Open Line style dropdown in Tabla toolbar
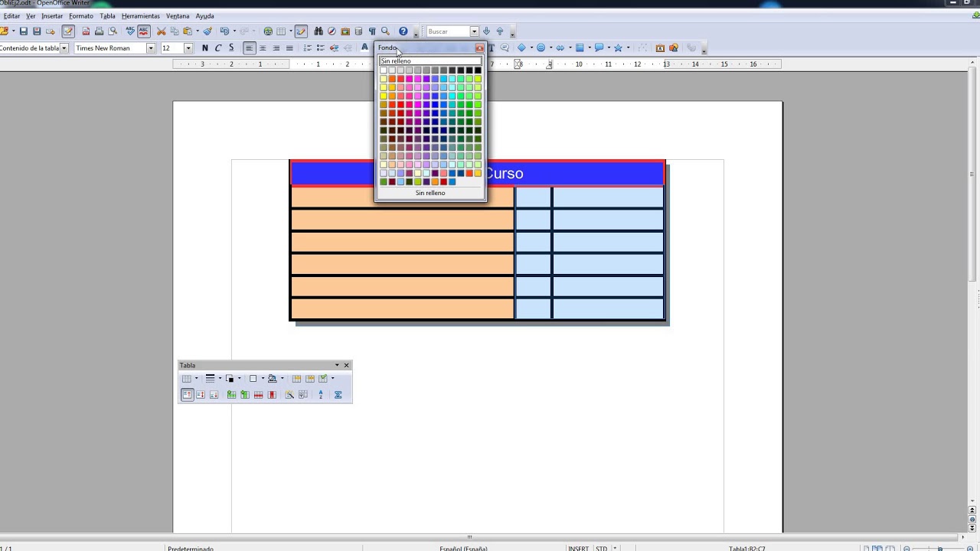 pos(220,378)
